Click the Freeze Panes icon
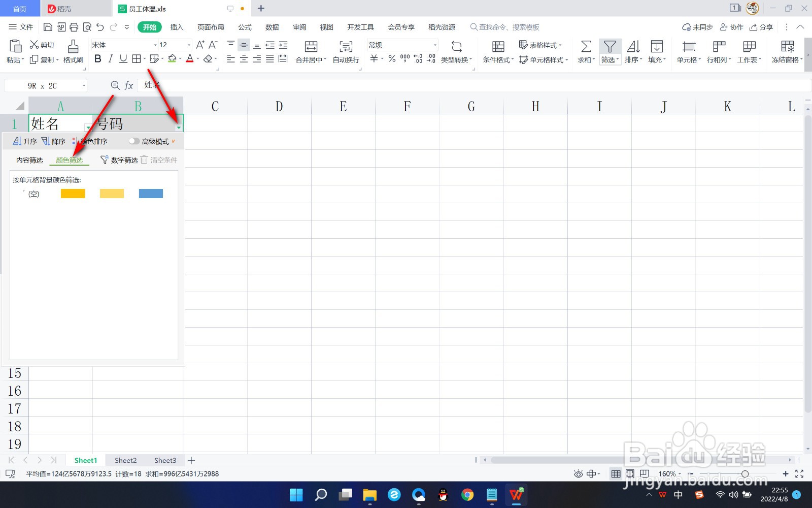Viewport: 812px width, 508px height. coord(788,47)
